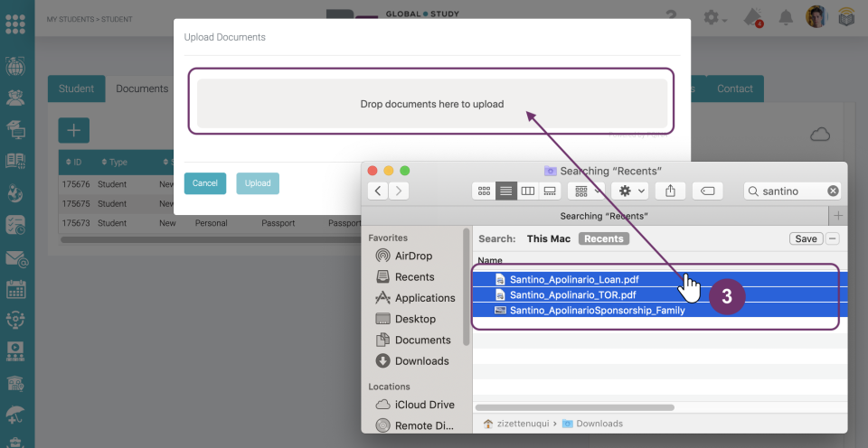This screenshot has height=448, width=868.
Task: Select This Mac search scope
Action: click(x=549, y=238)
